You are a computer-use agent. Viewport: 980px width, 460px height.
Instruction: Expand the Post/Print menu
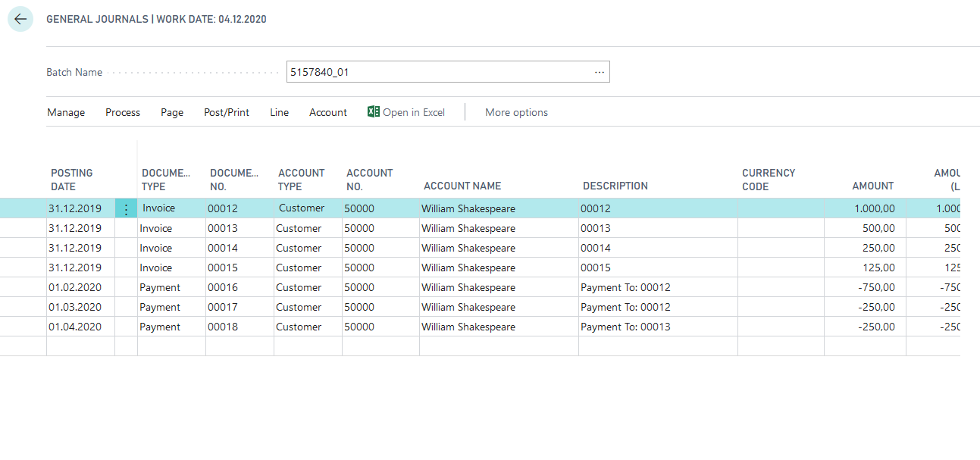coord(227,112)
